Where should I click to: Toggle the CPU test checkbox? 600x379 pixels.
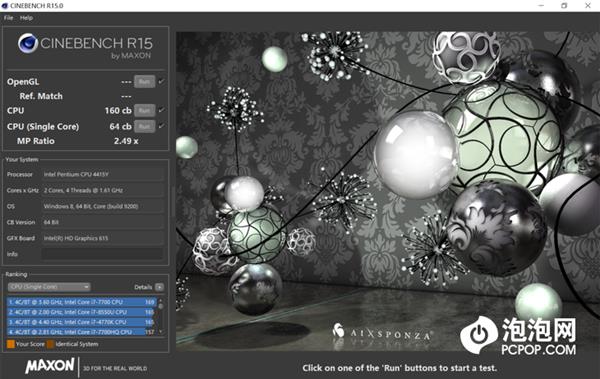(161, 110)
